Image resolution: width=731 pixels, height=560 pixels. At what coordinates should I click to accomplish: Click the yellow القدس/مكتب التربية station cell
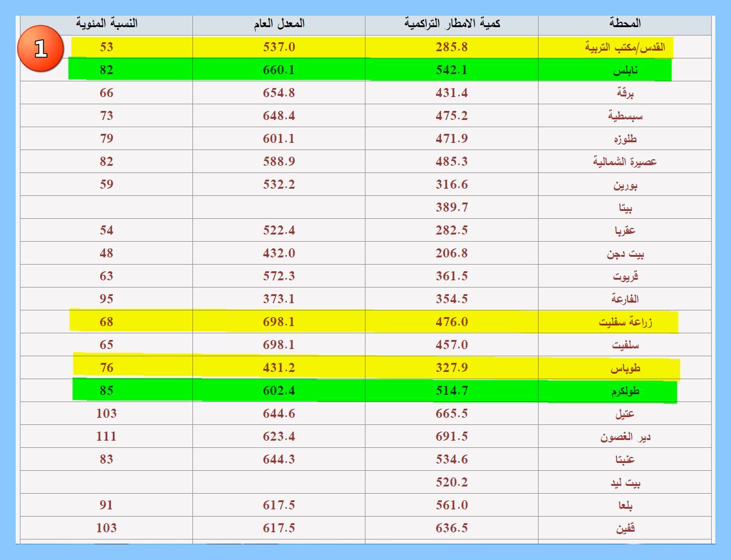click(625, 47)
